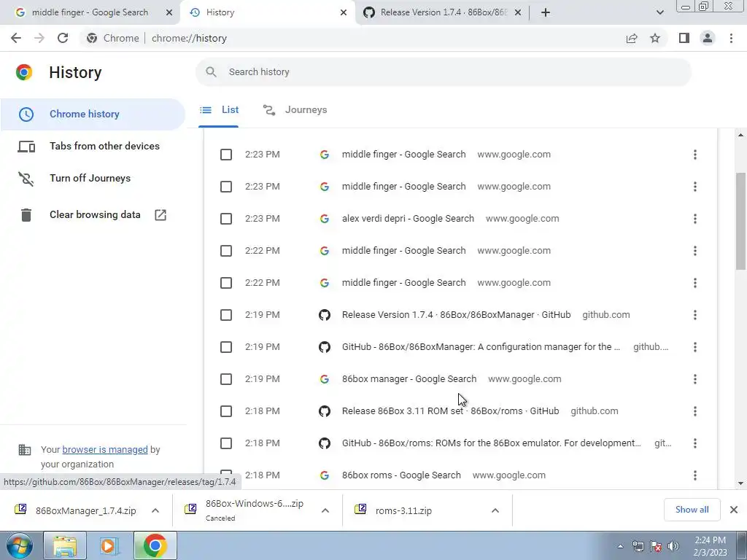Open more actions for Release 86Box 3.11 ROM set entry

point(695,411)
